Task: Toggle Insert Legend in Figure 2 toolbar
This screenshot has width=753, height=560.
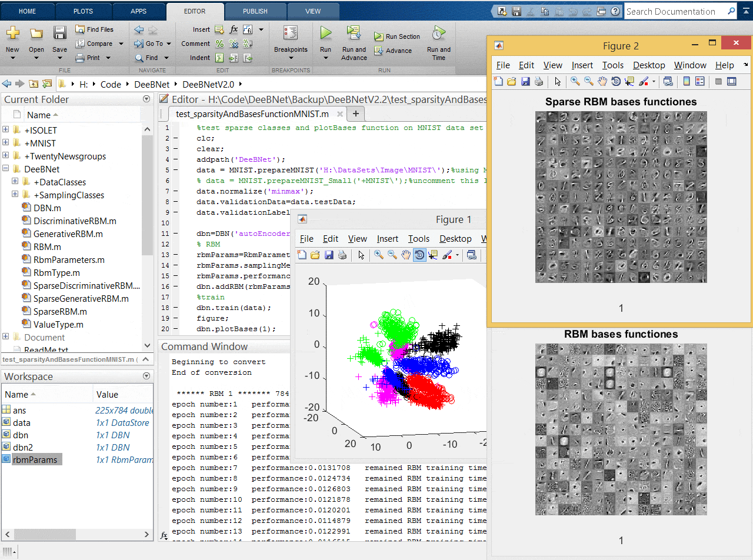Action: (699, 81)
